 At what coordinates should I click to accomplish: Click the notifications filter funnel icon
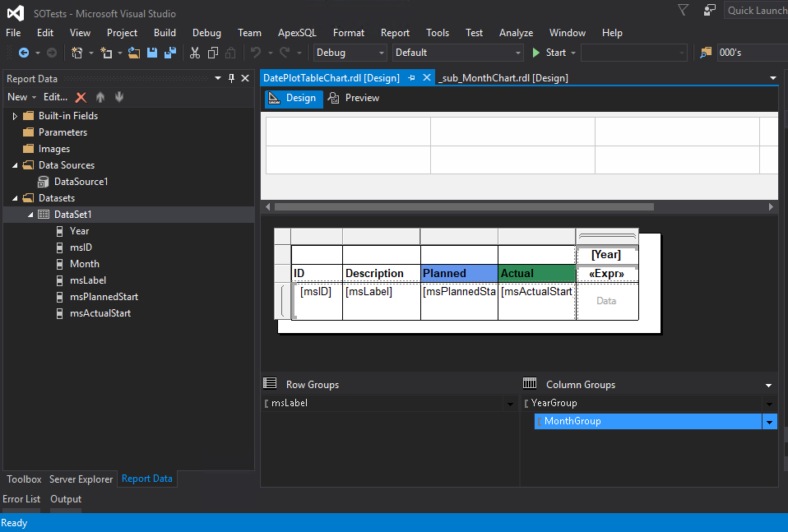[683, 10]
